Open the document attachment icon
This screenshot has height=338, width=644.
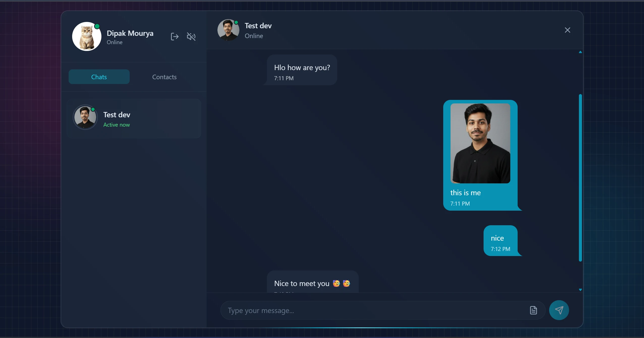(x=533, y=310)
